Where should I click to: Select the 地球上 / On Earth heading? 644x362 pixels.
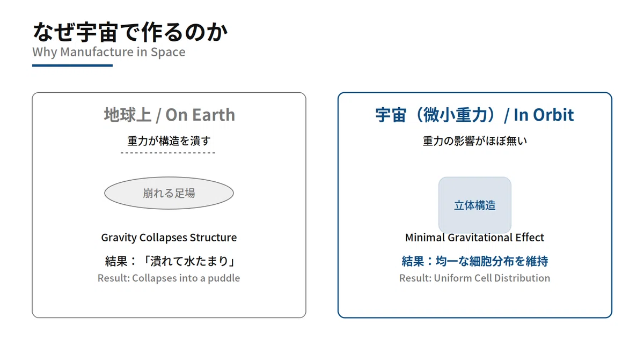pos(169,115)
